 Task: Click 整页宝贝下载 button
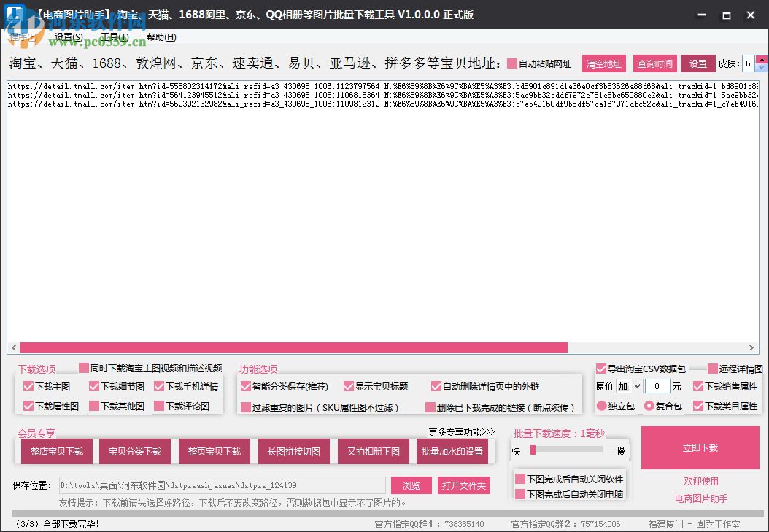point(215,451)
